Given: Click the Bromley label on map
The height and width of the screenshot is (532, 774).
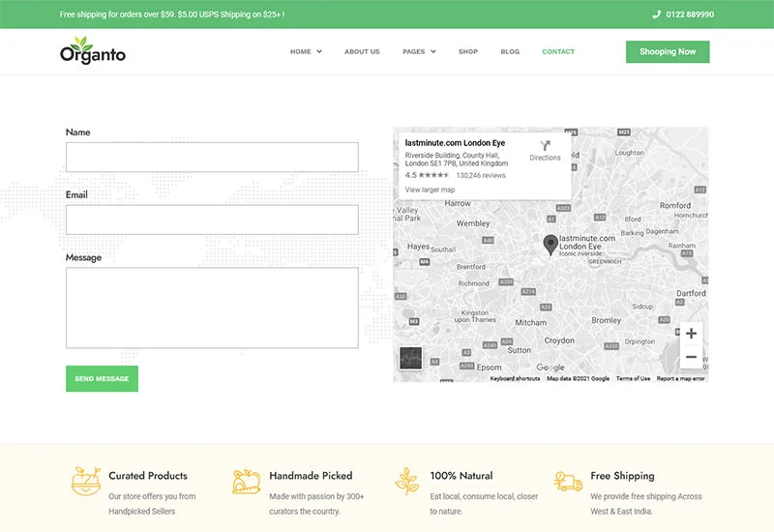Looking at the screenshot, I should click(x=607, y=320).
